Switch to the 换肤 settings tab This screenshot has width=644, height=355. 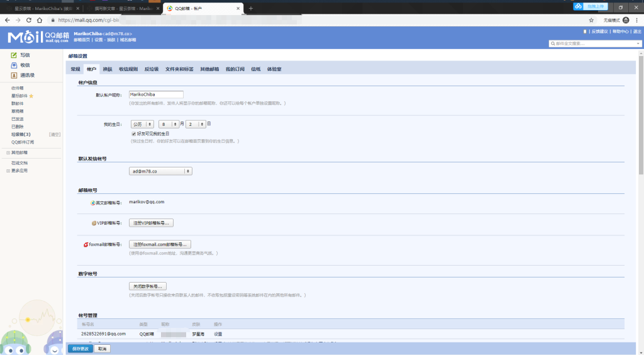(x=108, y=69)
